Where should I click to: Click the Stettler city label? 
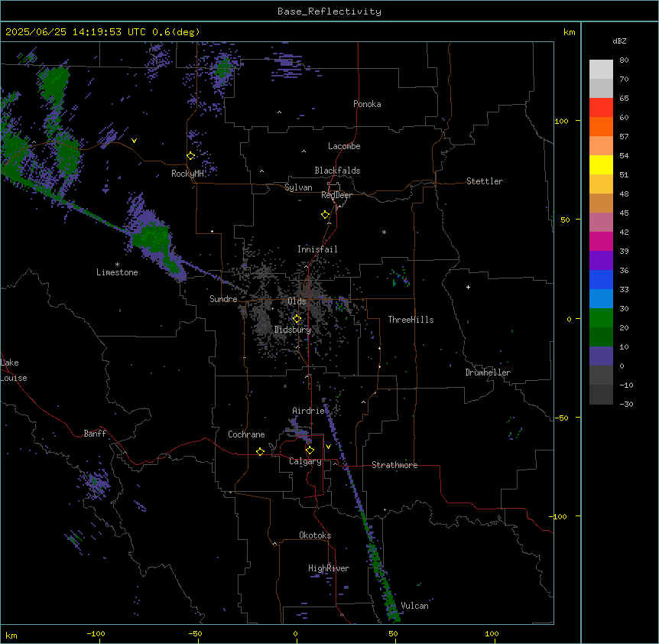click(x=485, y=181)
